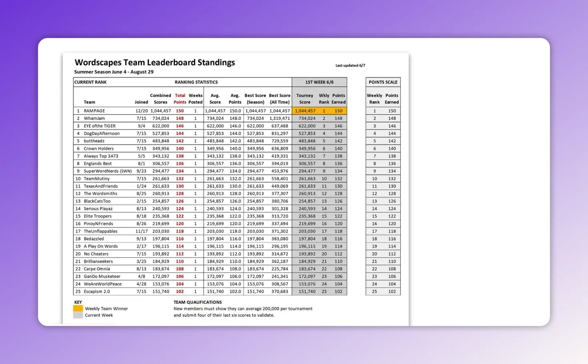Click the 'Best Score (All Time)' column header
588x364 pixels.
click(280, 99)
